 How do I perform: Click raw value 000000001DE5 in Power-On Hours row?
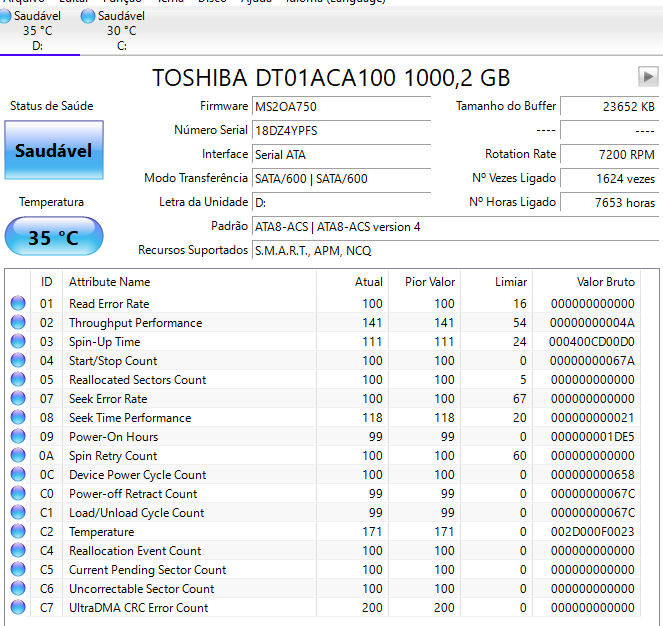pos(592,437)
